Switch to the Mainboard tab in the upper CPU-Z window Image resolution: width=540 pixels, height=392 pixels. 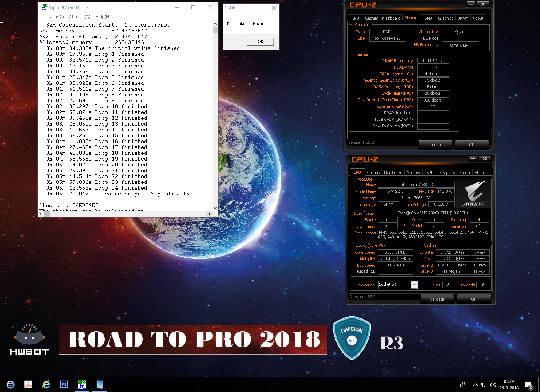pos(391,18)
